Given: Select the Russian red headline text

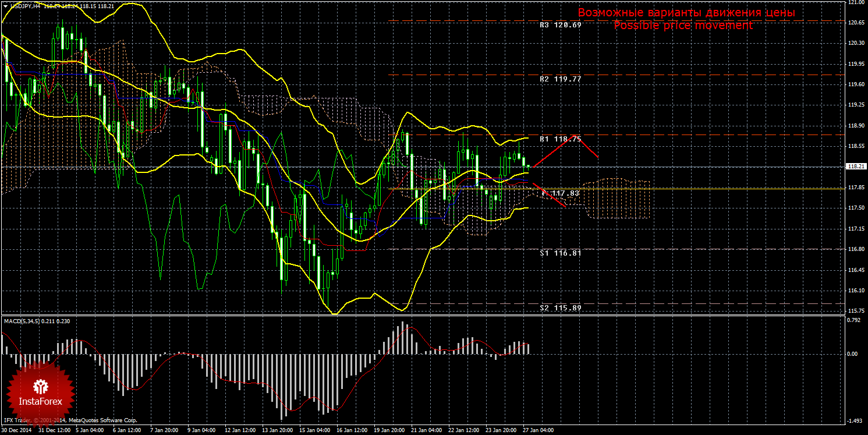Looking at the screenshot, I should [x=686, y=12].
